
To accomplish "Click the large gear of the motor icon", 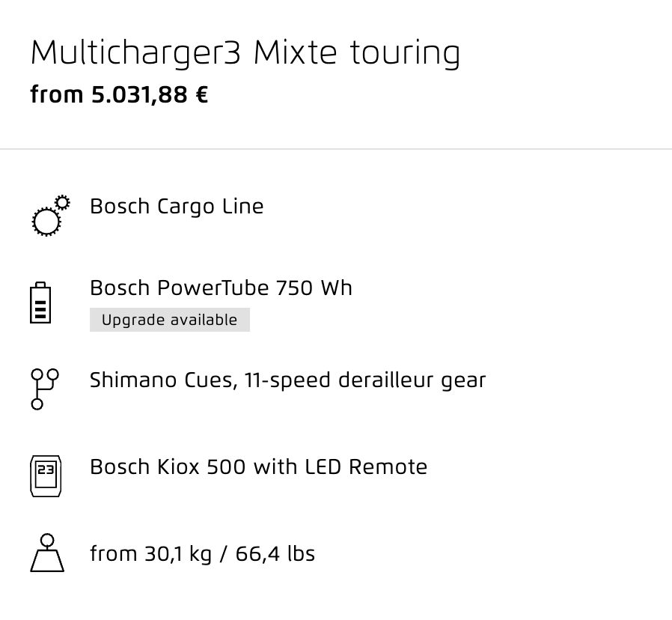I will (x=46, y=222).
